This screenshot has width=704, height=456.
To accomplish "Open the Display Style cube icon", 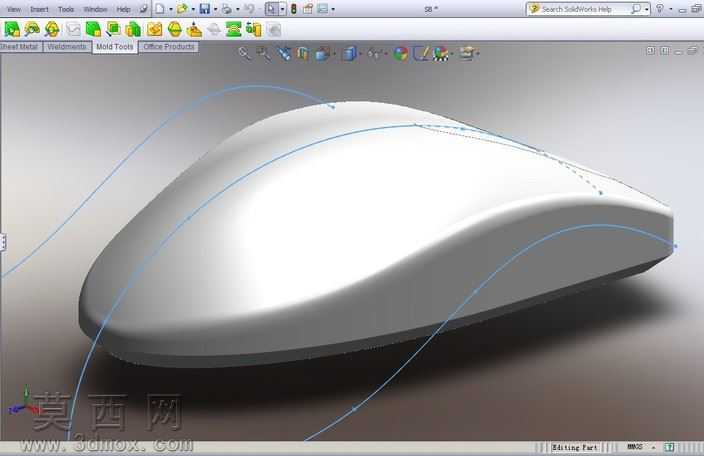I will tap(349, 54).
